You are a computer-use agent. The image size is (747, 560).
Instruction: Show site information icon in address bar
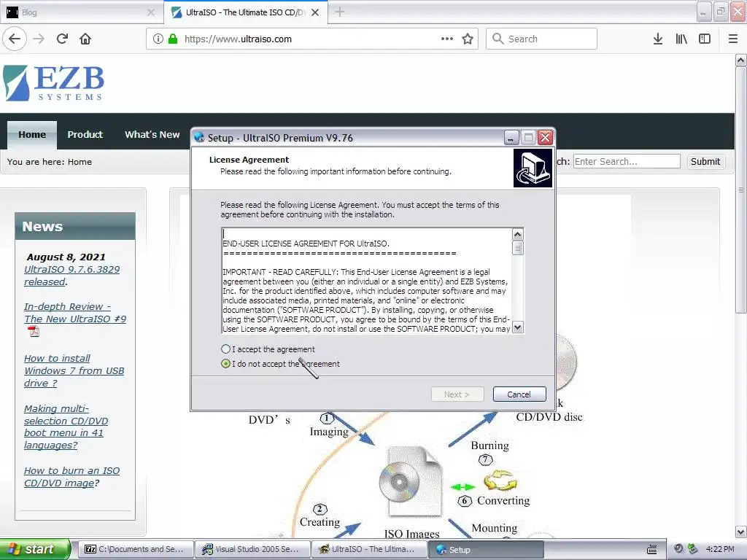point(158,39)
